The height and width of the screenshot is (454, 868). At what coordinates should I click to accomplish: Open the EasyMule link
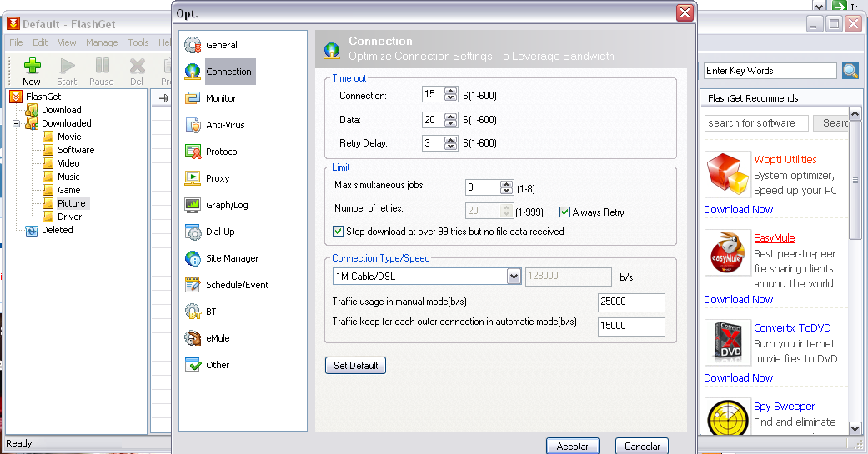coord(775,237)
